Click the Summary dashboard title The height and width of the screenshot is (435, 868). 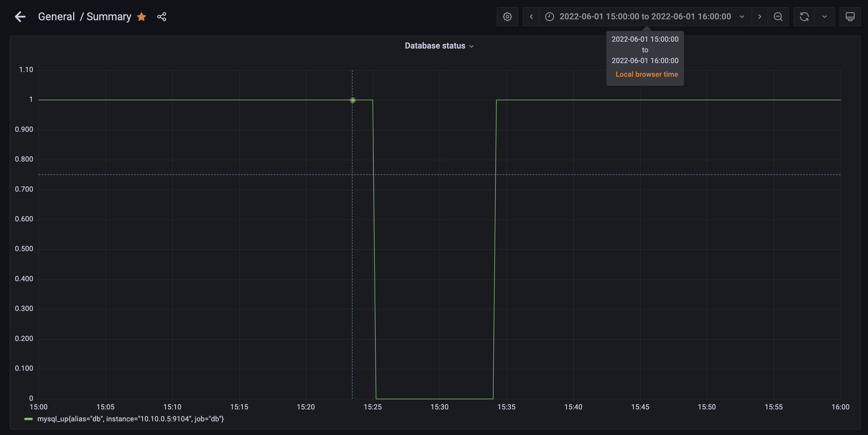[x=109, y=17]
